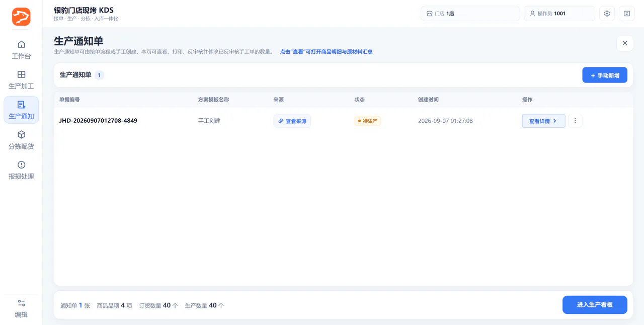This screenshot has width=644, height=325.
Task: Click the list panel icon in header
Action: [627, 14]
